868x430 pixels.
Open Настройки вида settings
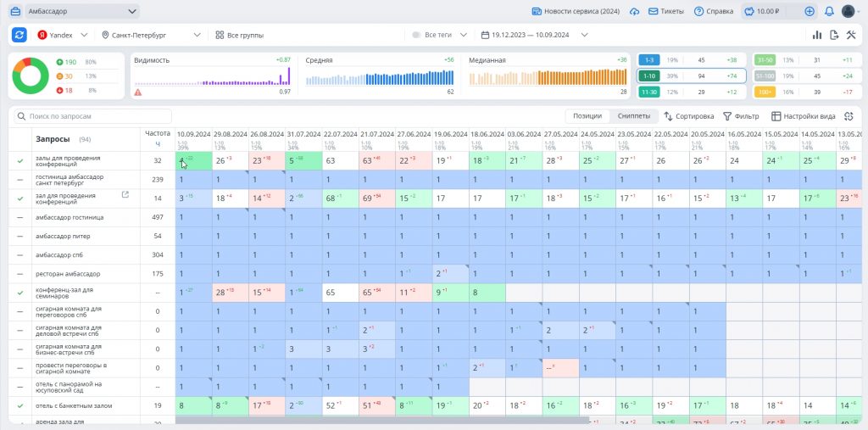(x=803, y=116)
